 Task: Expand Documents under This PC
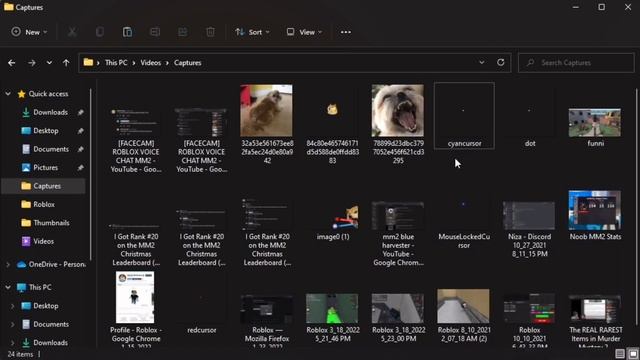[12, 324]
